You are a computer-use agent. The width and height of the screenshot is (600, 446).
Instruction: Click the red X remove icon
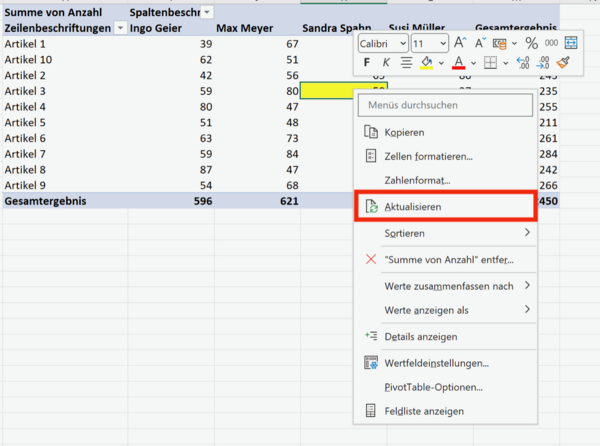(371, 259)
